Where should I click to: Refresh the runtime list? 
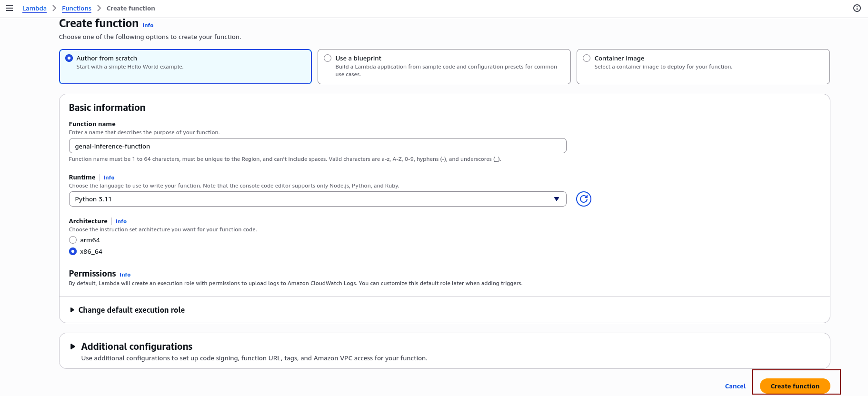tap(583, 199)
